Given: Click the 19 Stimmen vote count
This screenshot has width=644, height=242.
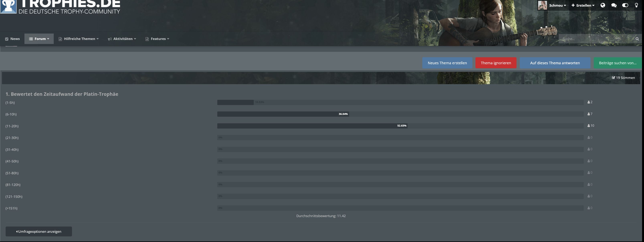Looking at the screenshot, I should coord(623,78).
